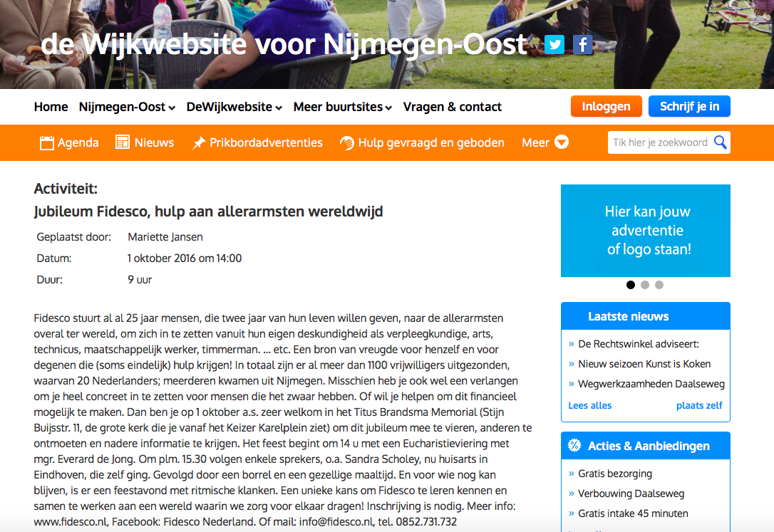Viewport: 774px width, 532px height.
Task: Open news item Wegwerkzaamheden Daalseweg
Action: pyautogui.click(x=651, y=384)
